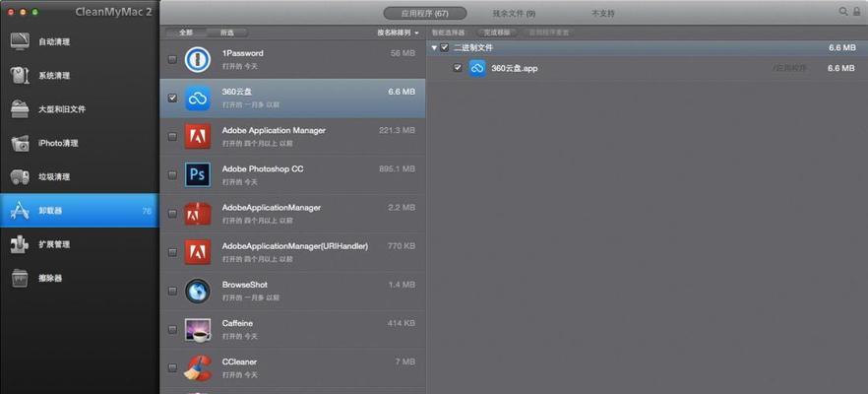Screen dimensions: 868x394
Task: Check the Adobe Photoshop CC checkbox
Action: pyautogui.click(x=173, y=175)
